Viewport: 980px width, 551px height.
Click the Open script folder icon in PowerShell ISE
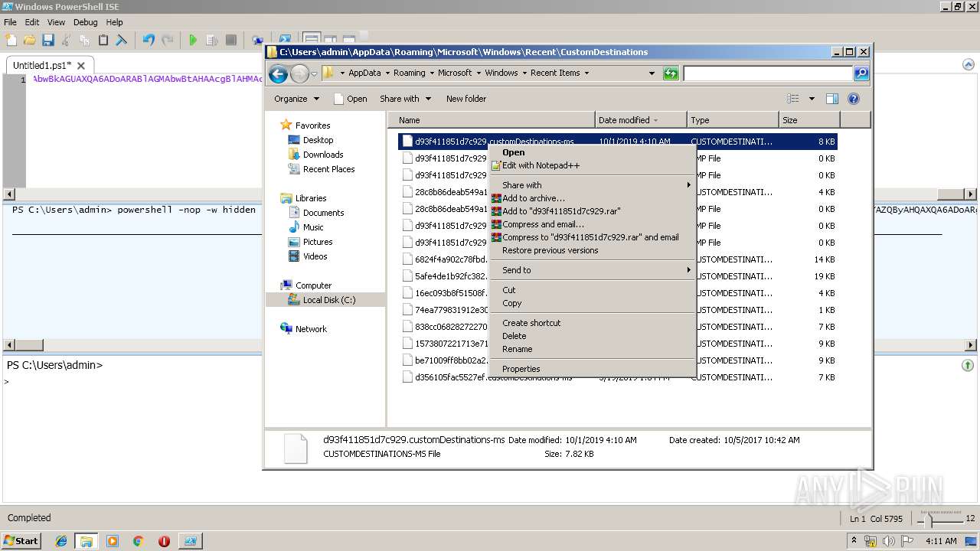point(29,40)
